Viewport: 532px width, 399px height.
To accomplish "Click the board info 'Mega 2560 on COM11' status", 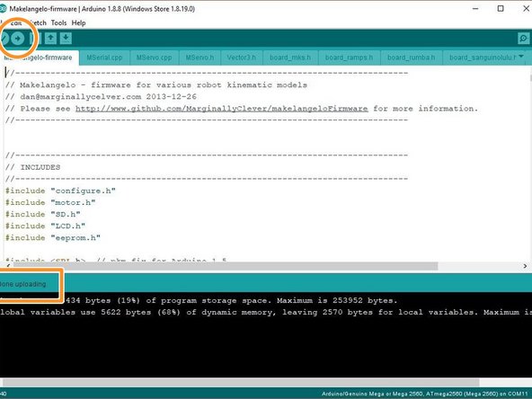I will tap(425, 394).
